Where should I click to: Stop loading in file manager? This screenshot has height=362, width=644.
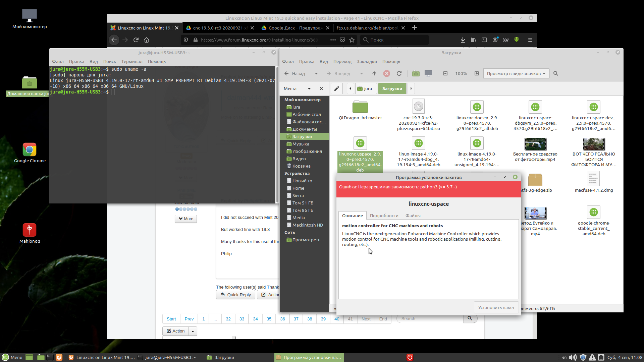(x=387, y=73)
